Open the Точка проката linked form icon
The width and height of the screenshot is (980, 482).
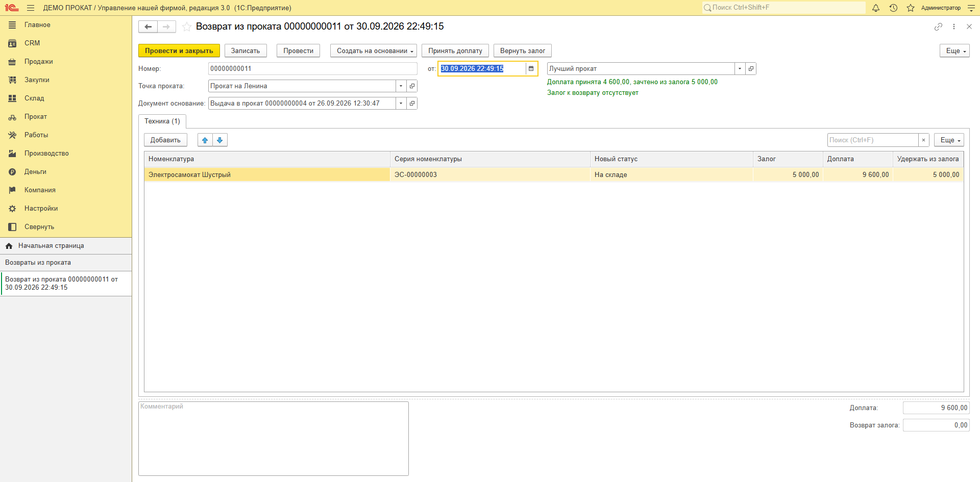point(412,86)
